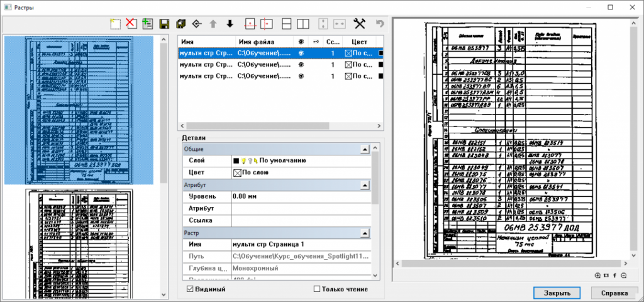Click the empty Атрибут value field
The image size is (644, 302).
coord(301,209)
